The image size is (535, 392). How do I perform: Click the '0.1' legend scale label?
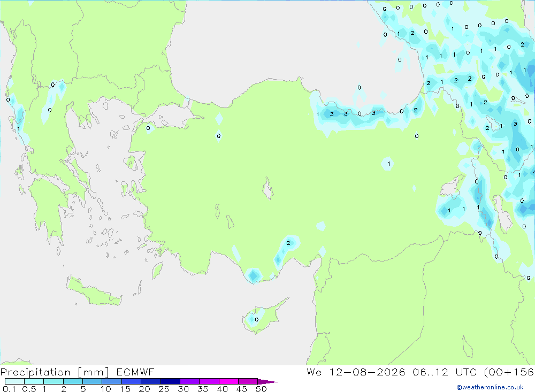click(9, 389)
